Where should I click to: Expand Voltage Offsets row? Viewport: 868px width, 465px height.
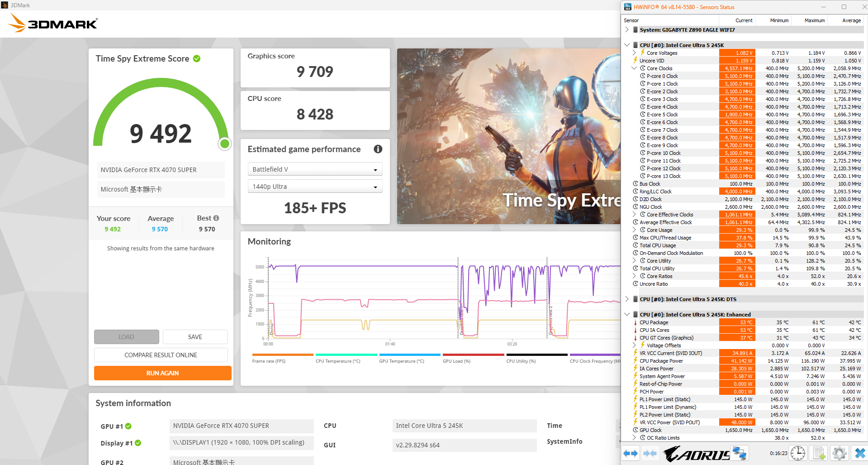634,345
